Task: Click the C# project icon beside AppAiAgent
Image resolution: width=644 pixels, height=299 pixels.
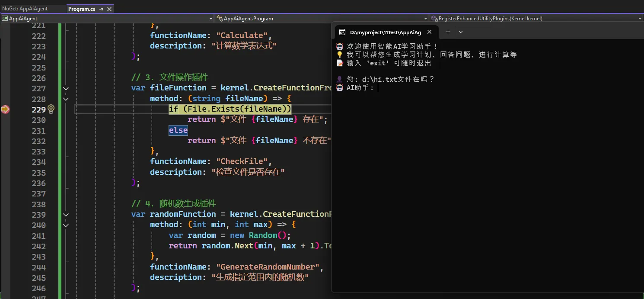Action: 5,19
